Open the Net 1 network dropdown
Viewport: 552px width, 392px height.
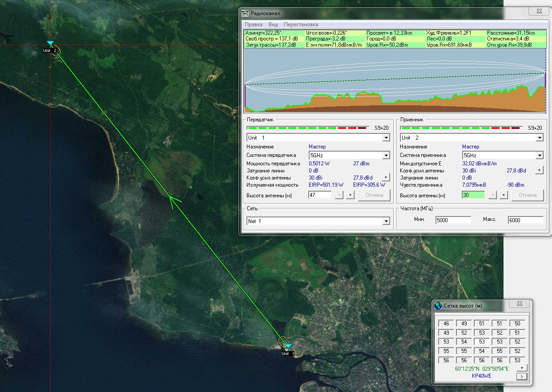[386, 221]
